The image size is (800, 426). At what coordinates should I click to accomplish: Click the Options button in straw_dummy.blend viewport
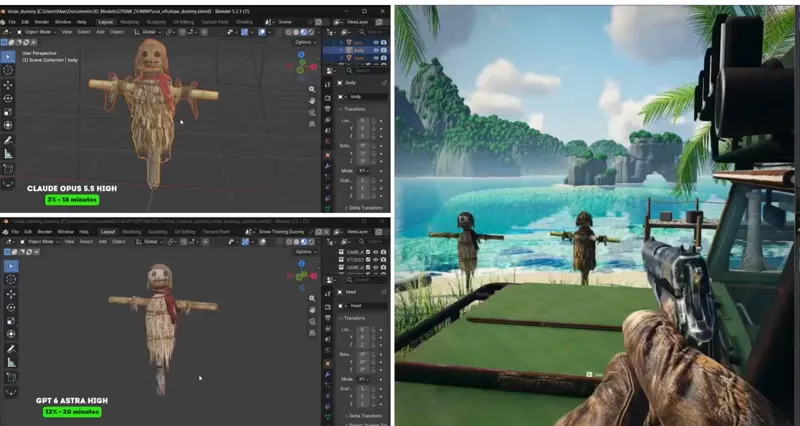click(x=305, y=42)
